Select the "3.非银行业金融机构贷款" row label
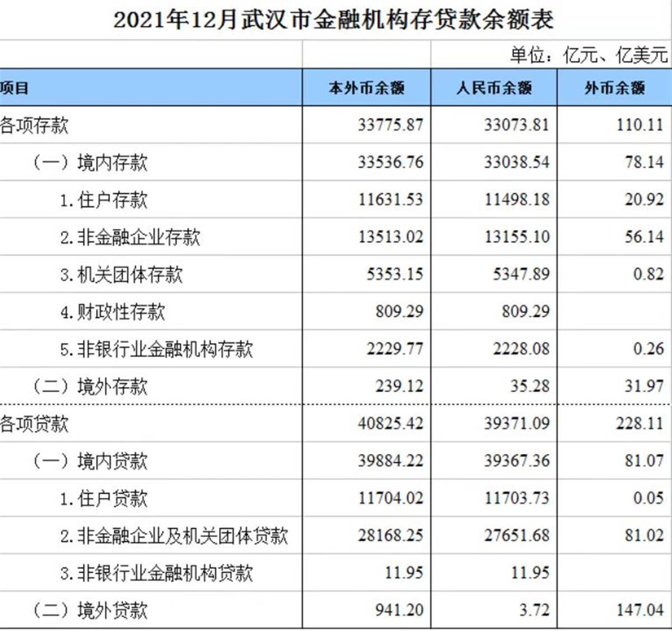This screenshot has height=631, width=672. [x=156, y=573]
